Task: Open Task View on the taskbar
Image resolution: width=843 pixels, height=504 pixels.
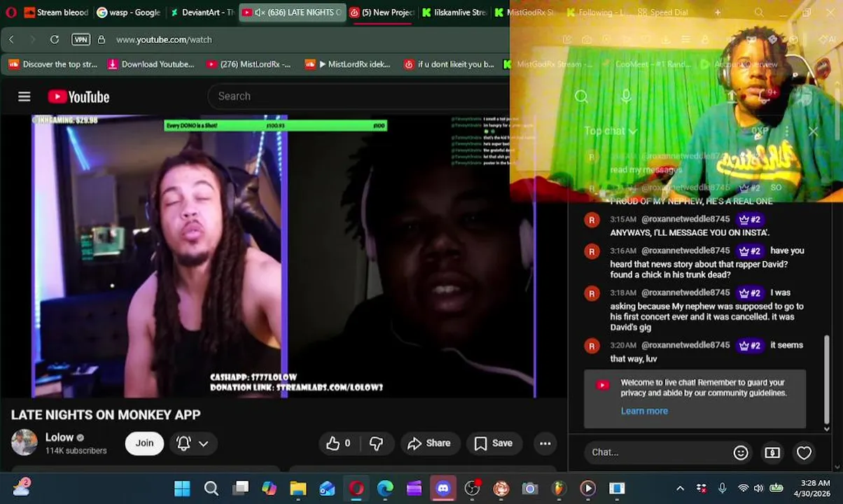Action: pos(240,489)
